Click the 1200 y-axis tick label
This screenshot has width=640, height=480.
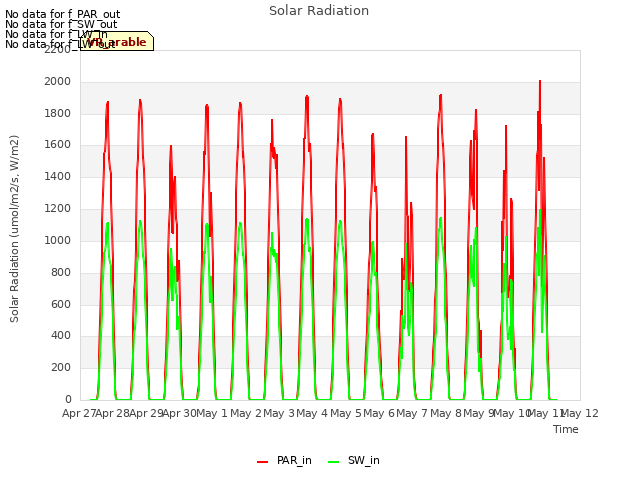pyautogui.click(x=58, y=209)
